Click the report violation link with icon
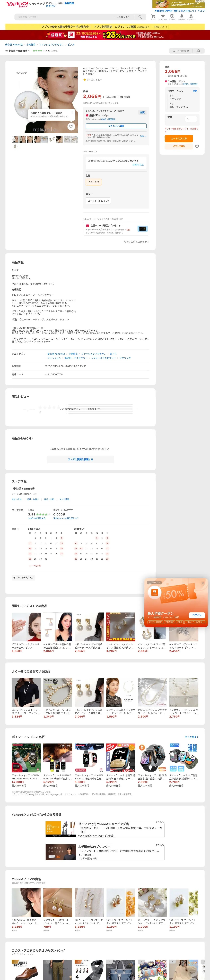Screen dimensions: 210x980 click(x=136, y=242)
